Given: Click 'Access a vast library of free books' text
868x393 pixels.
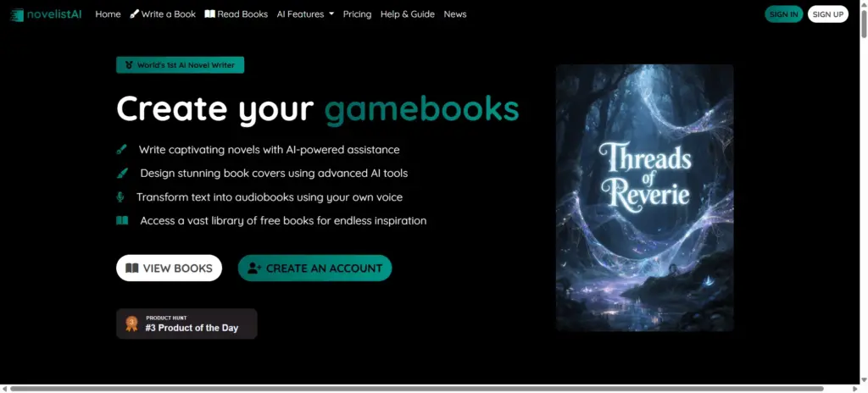Looking at the screenshot, I should click(283, 220).
